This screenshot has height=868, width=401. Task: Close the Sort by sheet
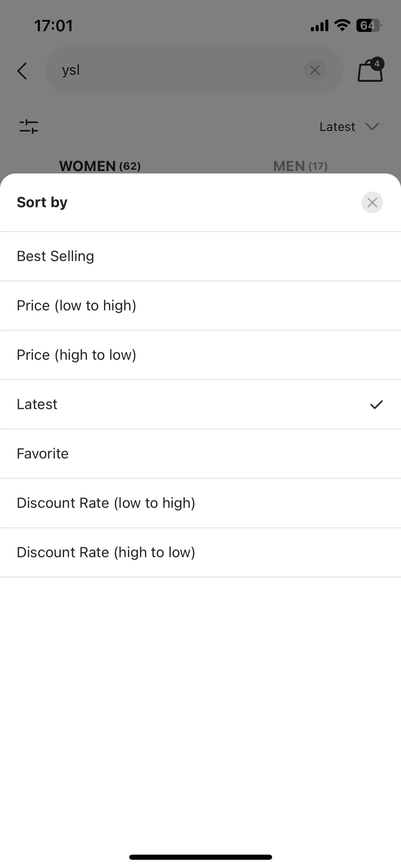(372, 202)
